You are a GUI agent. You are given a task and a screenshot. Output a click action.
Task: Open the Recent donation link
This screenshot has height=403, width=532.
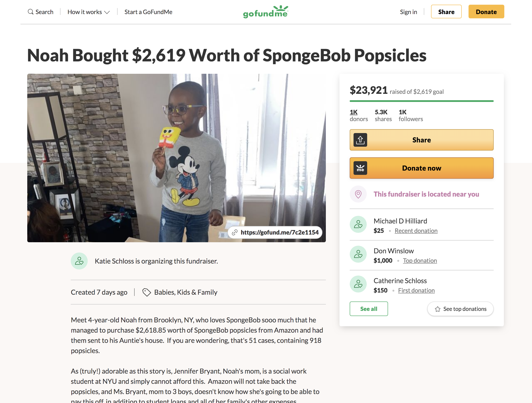click(416, 231)
